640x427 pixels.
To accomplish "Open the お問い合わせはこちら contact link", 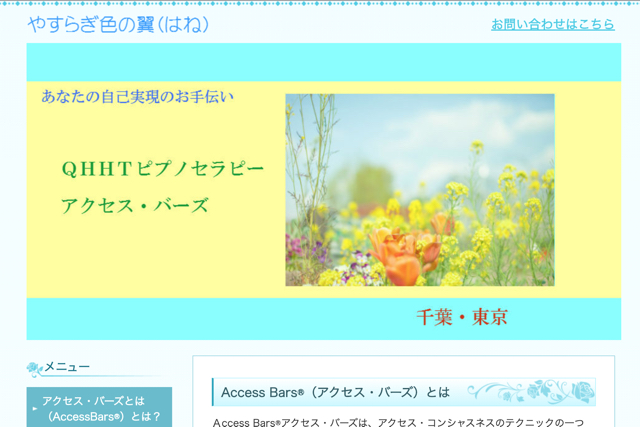I will pos(553,24).
